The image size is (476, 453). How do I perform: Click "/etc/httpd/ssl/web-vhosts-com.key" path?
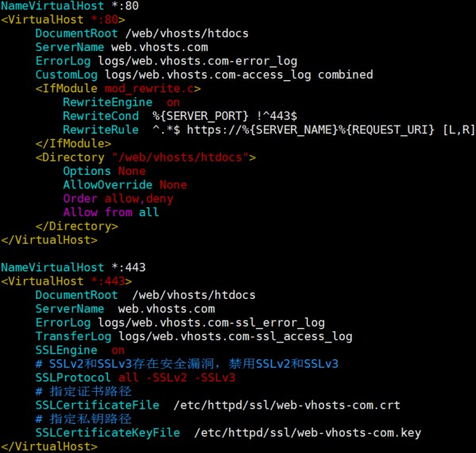[x=308, y=432]
